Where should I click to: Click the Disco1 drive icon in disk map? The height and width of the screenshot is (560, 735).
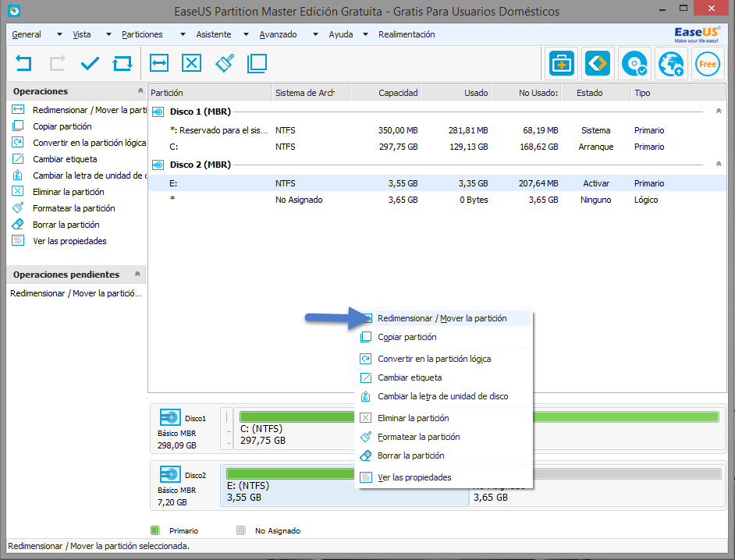170,417
